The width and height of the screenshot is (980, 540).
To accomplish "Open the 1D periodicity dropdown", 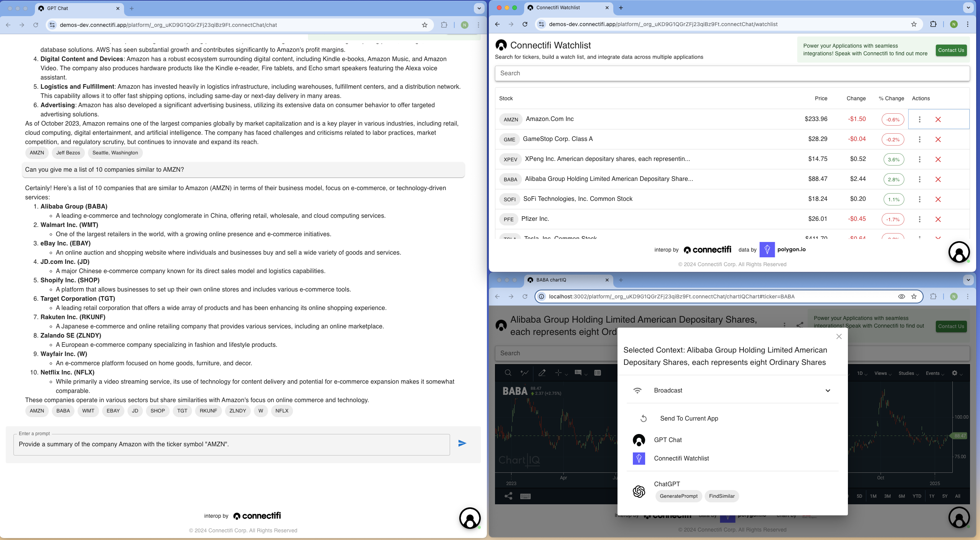I will pos(862,373).
